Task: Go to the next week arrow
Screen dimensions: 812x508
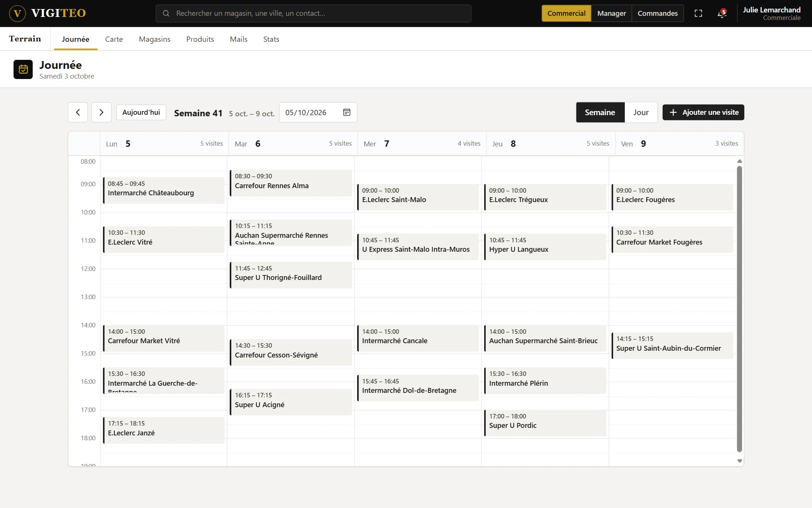Action: click(101, 112)
